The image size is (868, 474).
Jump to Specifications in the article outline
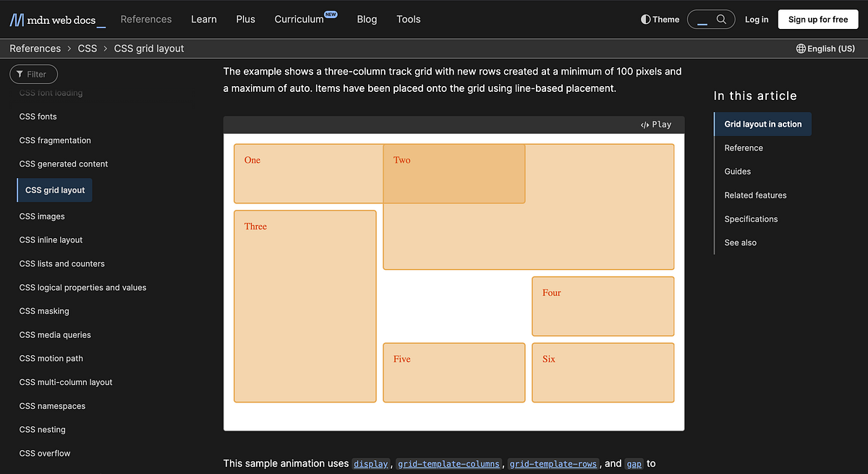(x=751, y=219)
